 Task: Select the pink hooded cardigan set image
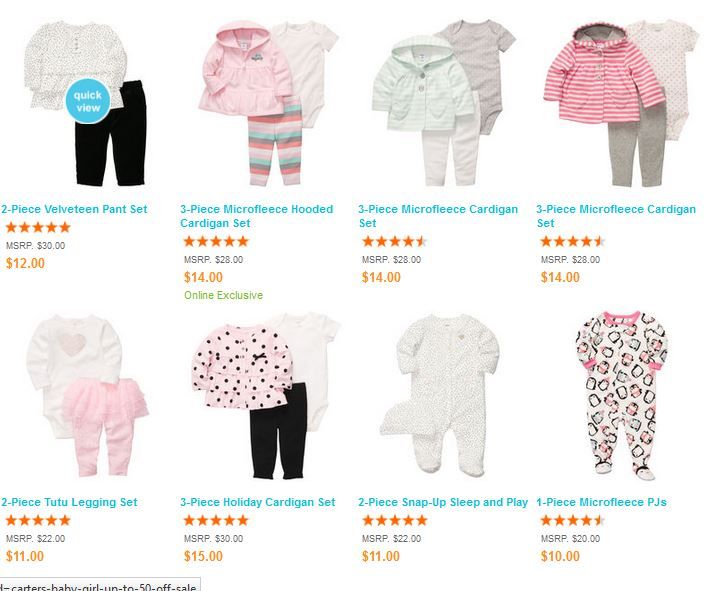[x=269, y=103]
